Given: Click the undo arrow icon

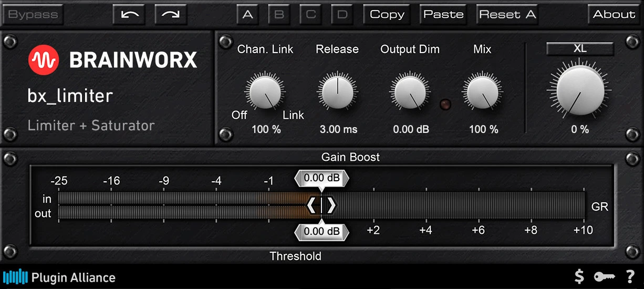Looking at the screenshot, I should pyautogui.click(x=129, y=15).
